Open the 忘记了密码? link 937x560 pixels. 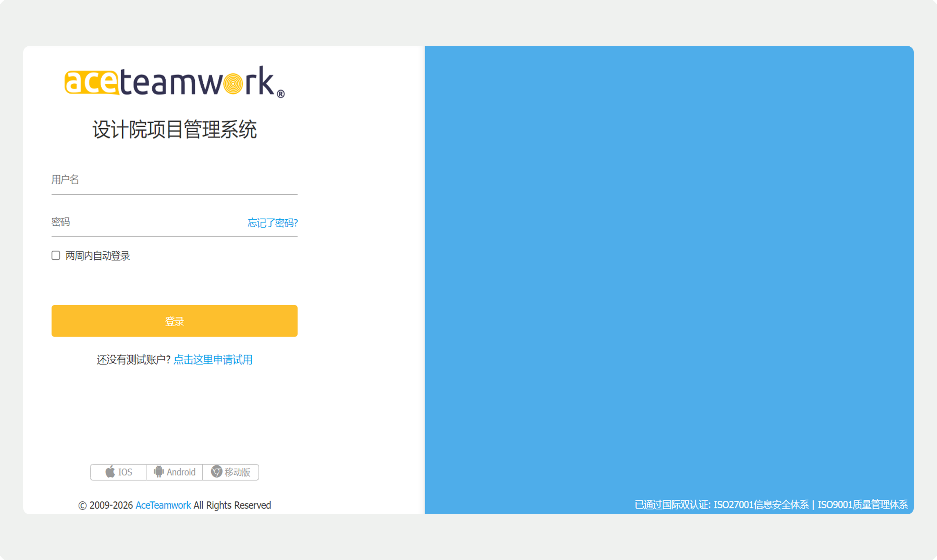coord(272,223)
